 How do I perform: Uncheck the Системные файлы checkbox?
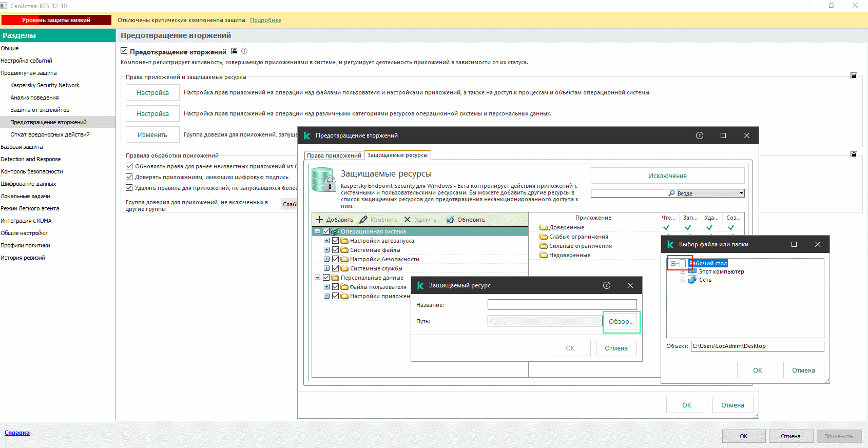(336, 250)
